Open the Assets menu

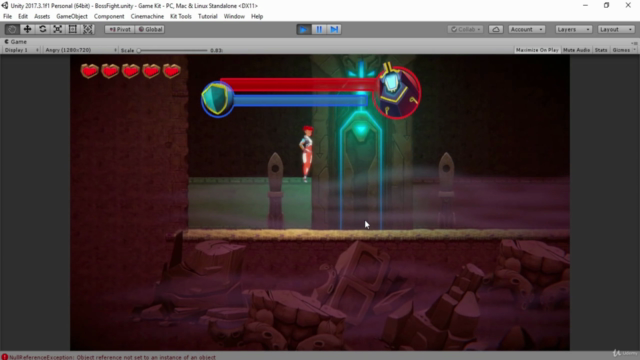point(42,16)
